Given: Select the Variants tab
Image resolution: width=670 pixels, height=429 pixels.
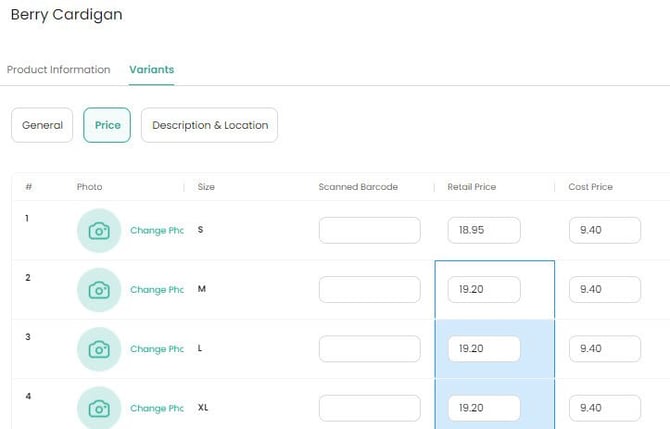Looking at the screenshot, I should (151, 70).
